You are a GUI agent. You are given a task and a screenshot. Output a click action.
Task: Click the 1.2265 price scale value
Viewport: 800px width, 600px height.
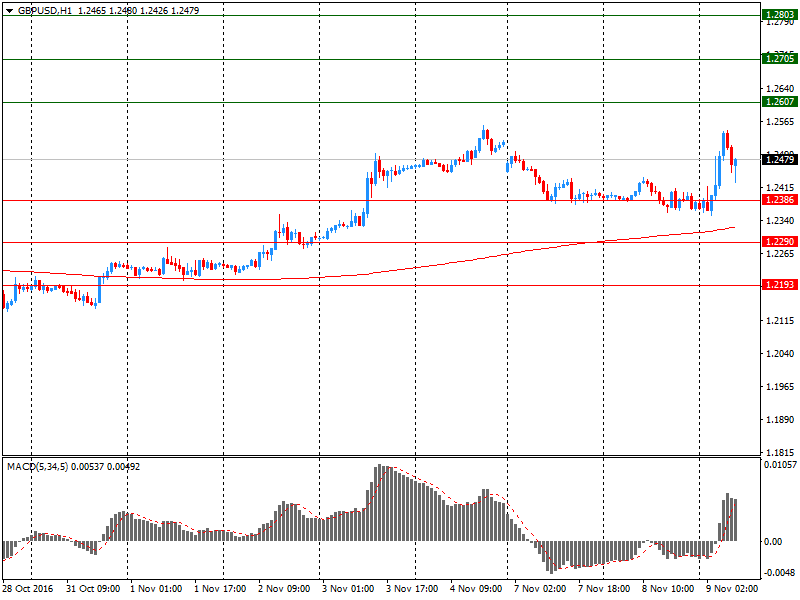pos(780,254)
